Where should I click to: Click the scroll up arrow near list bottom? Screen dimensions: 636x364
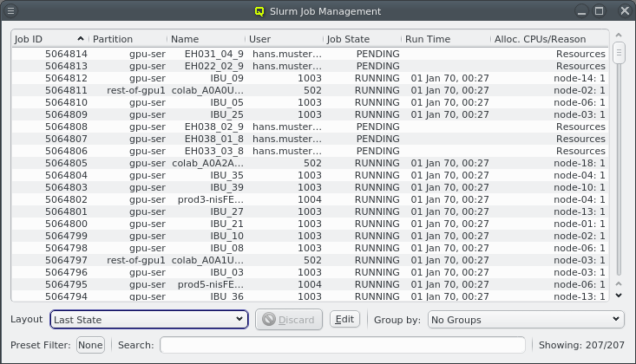click(x=619, y=283)
